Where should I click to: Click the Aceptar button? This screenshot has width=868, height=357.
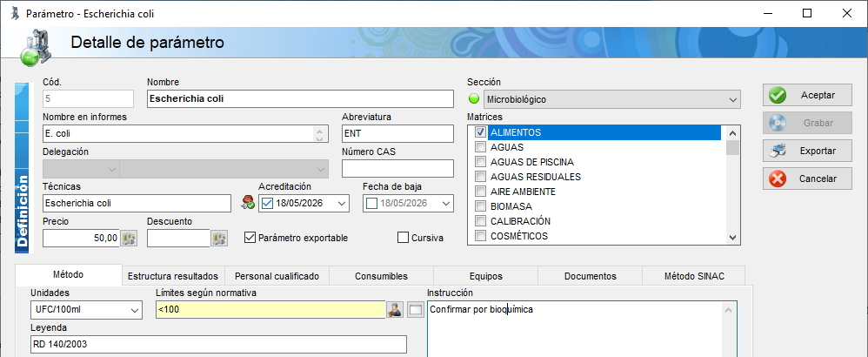(807, 95)
